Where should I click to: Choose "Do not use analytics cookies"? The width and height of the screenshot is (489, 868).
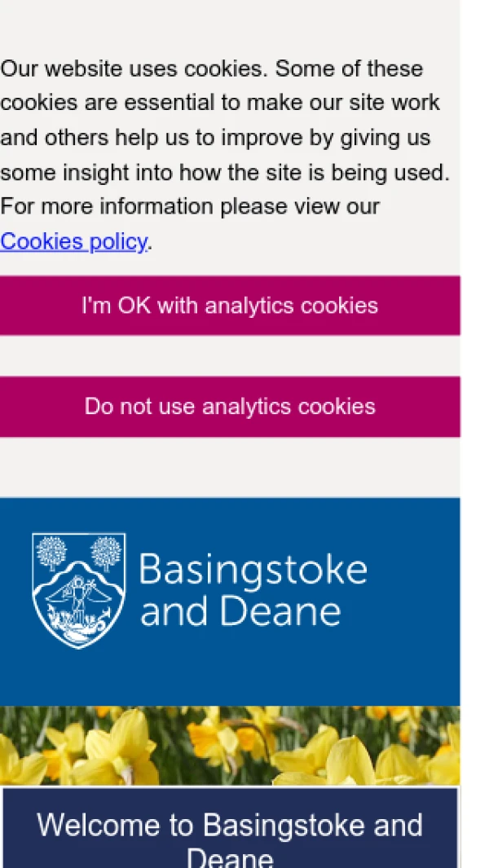230,407
